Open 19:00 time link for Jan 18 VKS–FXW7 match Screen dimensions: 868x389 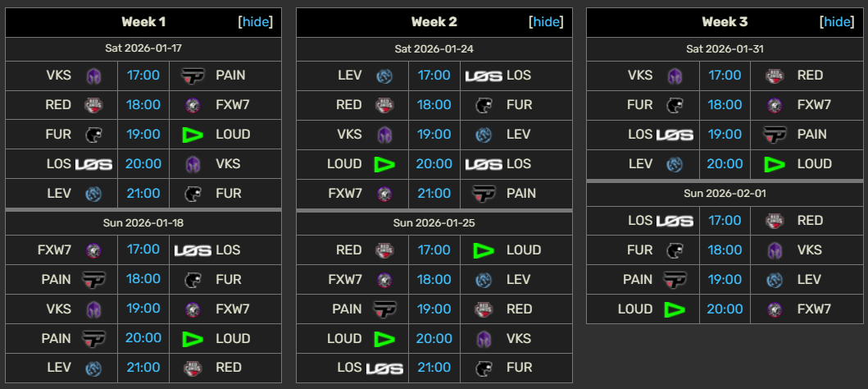pyautogui.click(x=143, y=309)
